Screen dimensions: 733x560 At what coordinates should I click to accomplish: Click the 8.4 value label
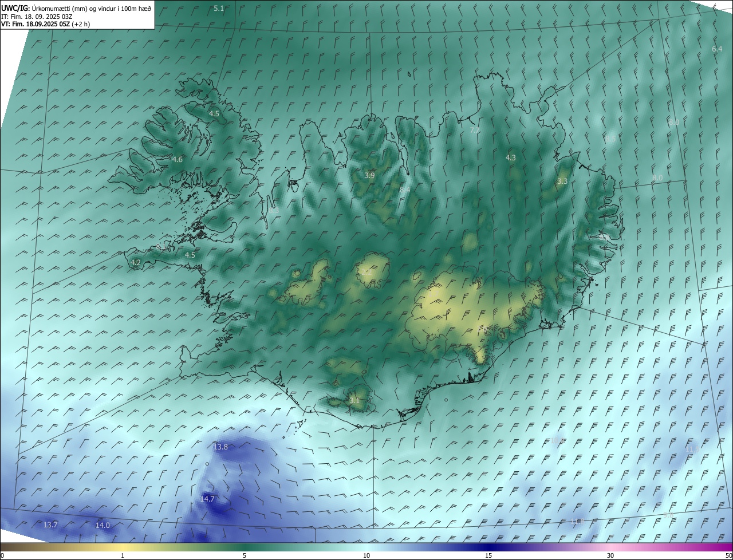coord(405,190)
